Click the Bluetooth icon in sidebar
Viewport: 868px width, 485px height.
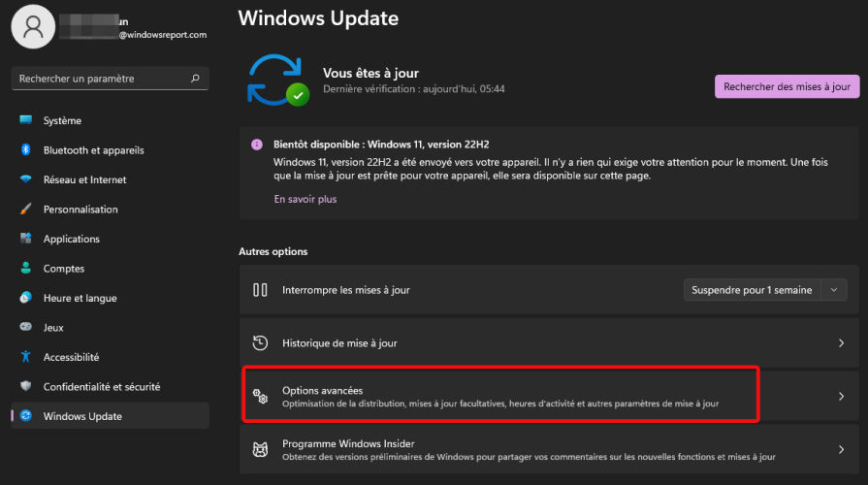point(25,149)
